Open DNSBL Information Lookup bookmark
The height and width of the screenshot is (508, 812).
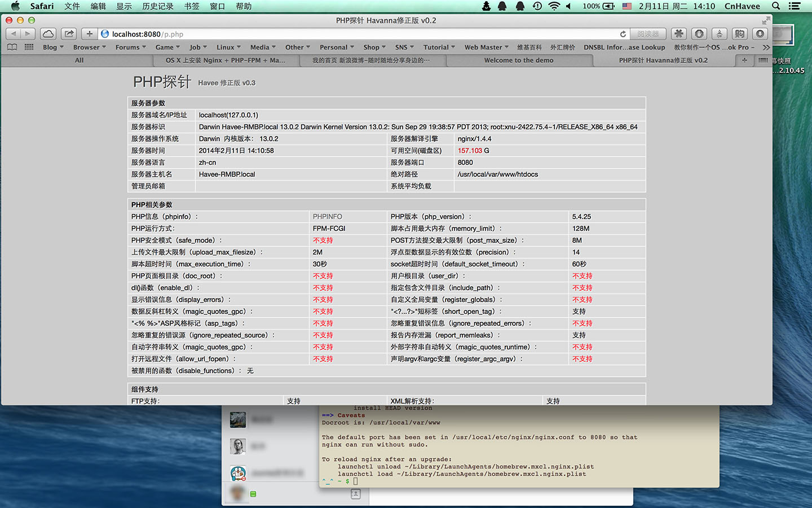pos(624,47)
